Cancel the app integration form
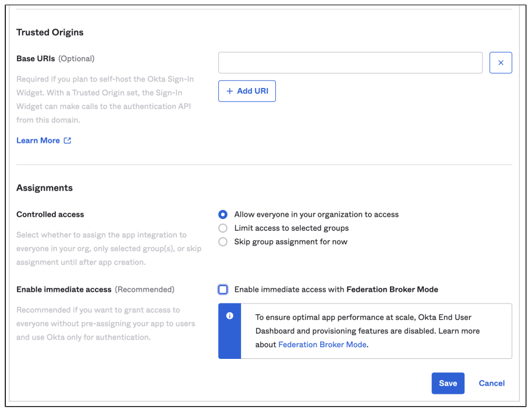 coord(491,383)
